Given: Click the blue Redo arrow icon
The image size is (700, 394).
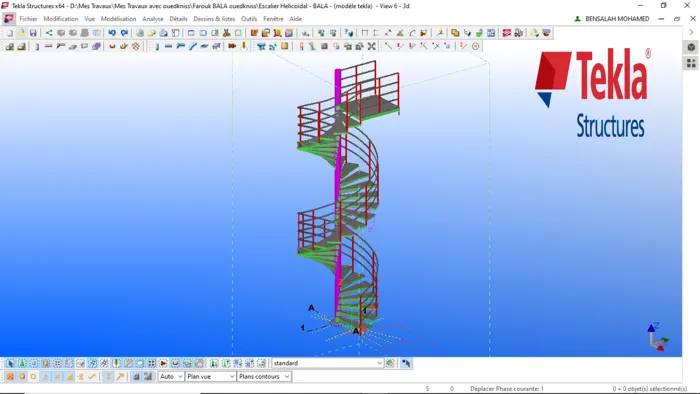Looking at the screenshot, I should 125,33.
